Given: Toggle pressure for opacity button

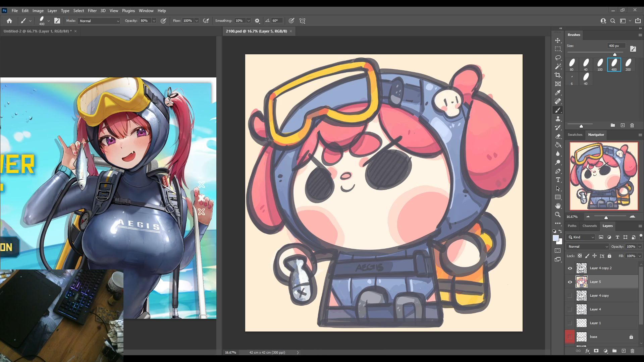Looking at the screenshot, I should coord(163,21).
